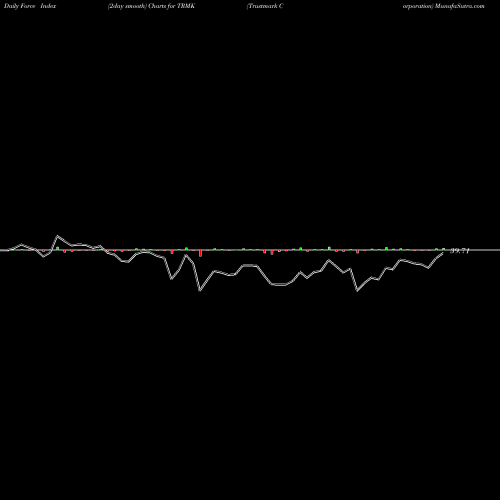The image size is (500, 500).
Task: Click the 'orporation) MunafaSutra.com' text
Action: click(x=443, y=6)
